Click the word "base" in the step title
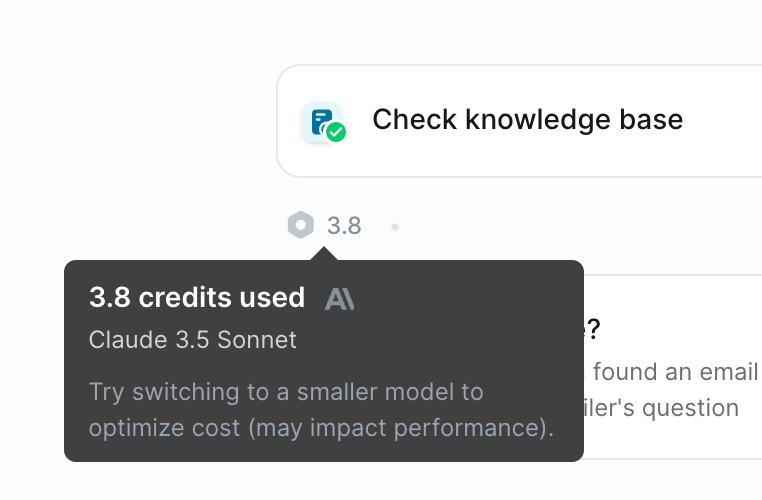The width and height of the screenshot is (762, 500). (x=651, y=120)
